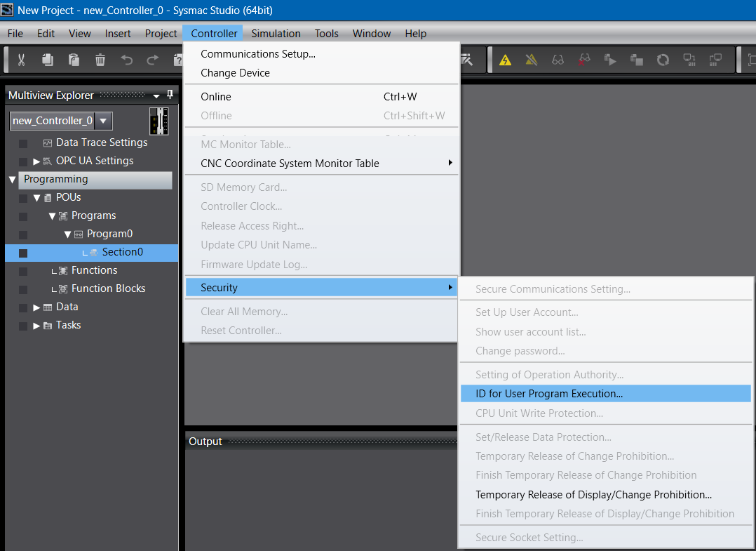This screenshot has width=756, height=551.
Task: Toggle the marker box beside Function Blocks
Action: [x=22, y=289]
